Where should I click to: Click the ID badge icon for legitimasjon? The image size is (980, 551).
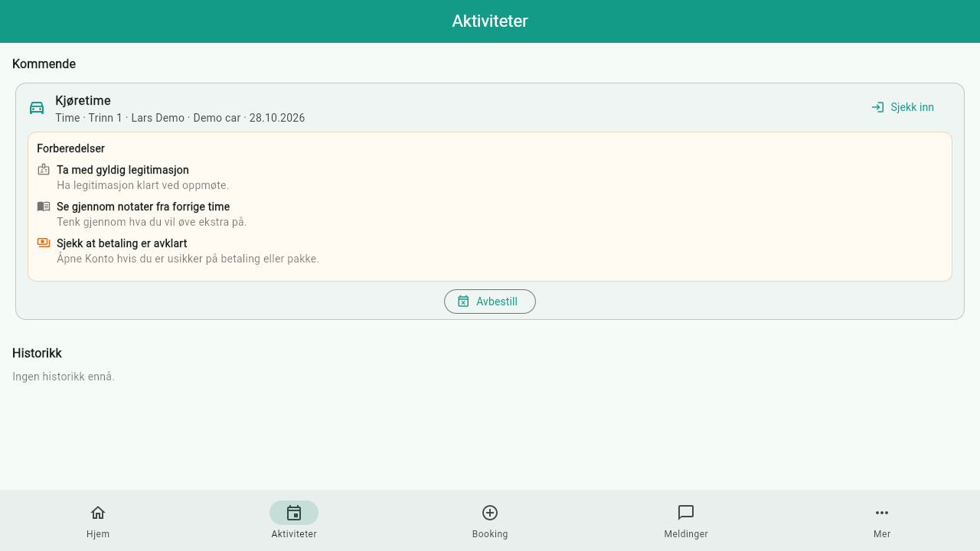pos(44,170)
